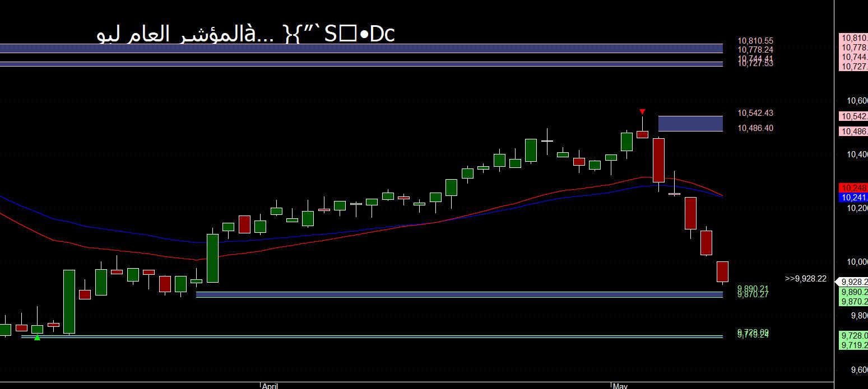The height and width of the screenshot is (389, 868).
Task: Select the green 9,728 price-axis tag
Action: 853,336
